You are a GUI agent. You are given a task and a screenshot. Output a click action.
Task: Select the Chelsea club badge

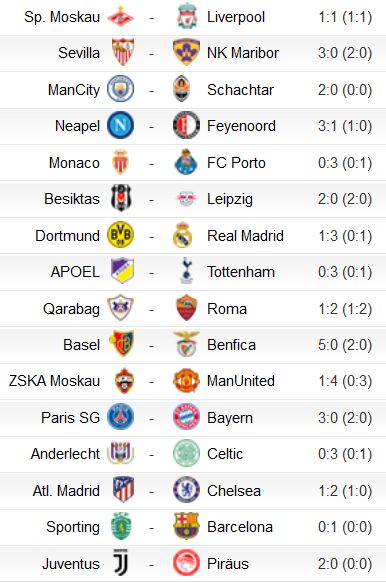[186, 490]
